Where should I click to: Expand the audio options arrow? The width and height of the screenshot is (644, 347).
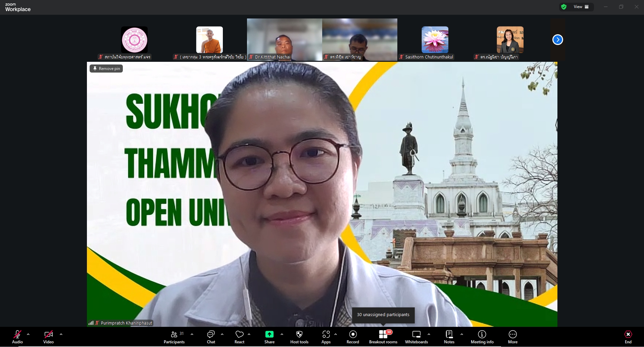tap(28, 334)
